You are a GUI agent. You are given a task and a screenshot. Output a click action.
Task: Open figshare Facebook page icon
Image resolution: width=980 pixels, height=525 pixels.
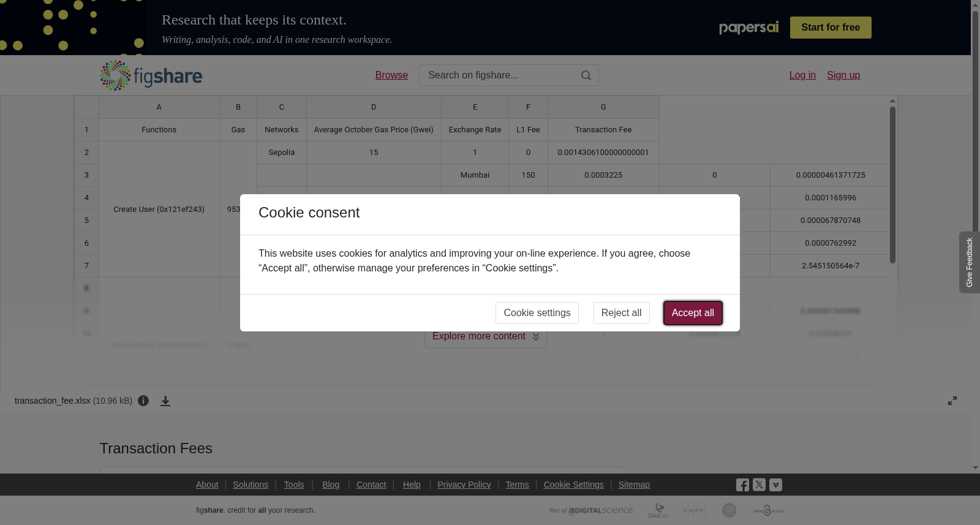pyautogui.click(x=742, y=485)
